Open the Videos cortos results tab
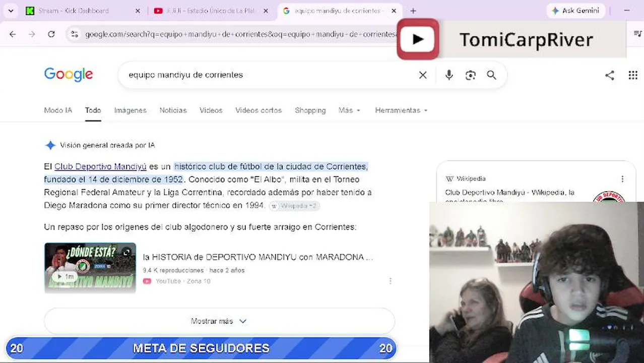 (x=259, y=110)
